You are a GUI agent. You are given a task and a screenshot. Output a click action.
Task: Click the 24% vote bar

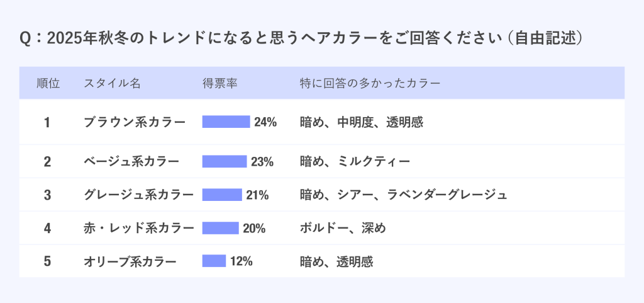click(226, 122)
